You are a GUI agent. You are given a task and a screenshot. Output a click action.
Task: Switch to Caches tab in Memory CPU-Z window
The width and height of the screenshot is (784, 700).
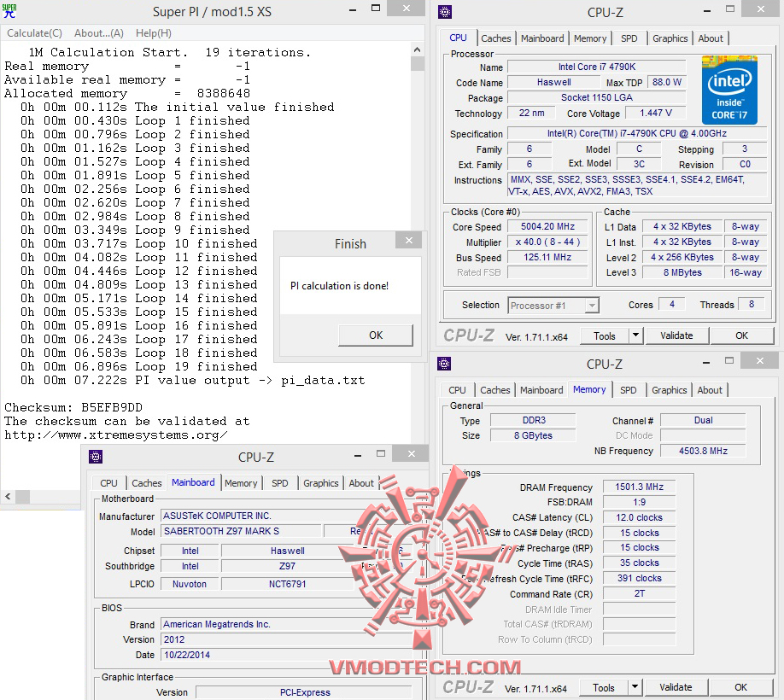pyautogui.click(x=495, y=390)
